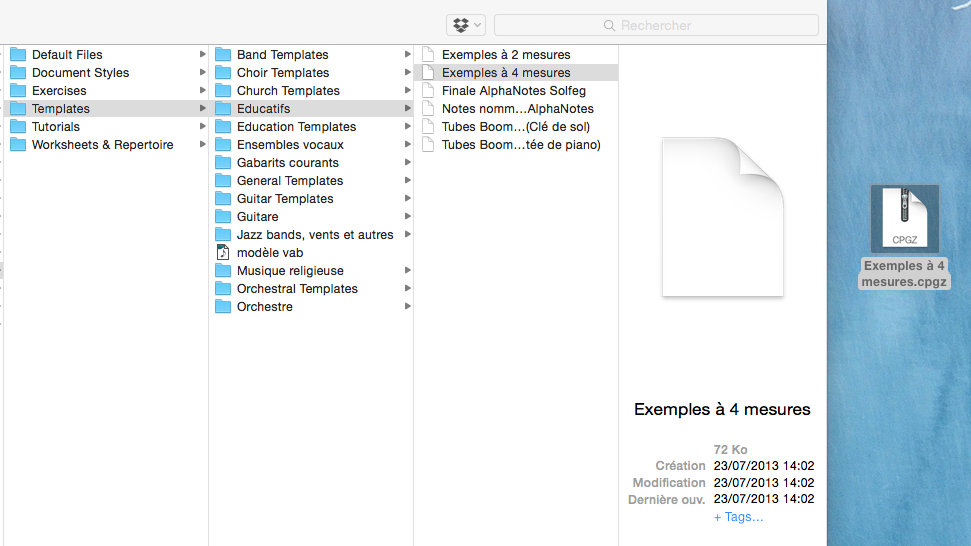
Task: Click the Default Files folder icon
Action: tap(18, 55)
